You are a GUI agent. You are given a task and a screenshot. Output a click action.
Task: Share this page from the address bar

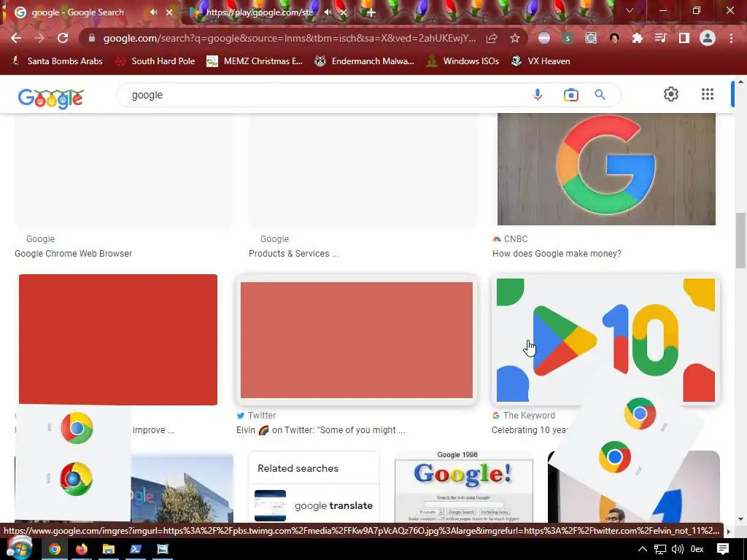tap(492, 38)
